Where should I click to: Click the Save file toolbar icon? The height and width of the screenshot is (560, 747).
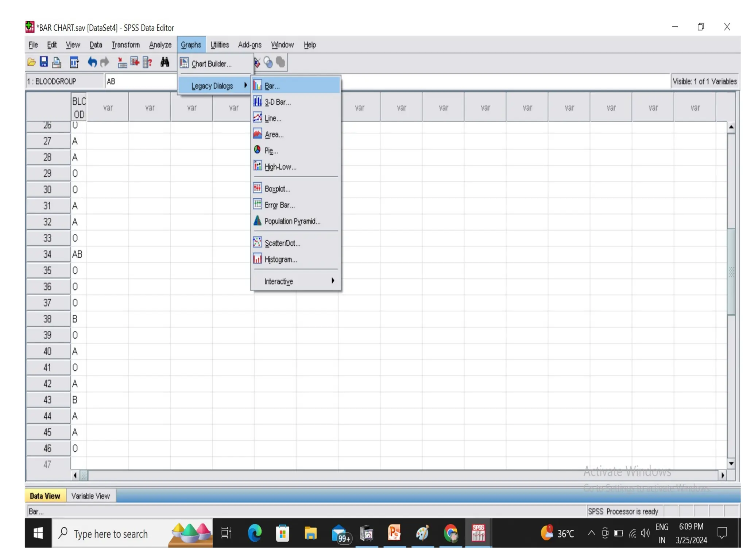pyautogui.click(x=44, y=62)
